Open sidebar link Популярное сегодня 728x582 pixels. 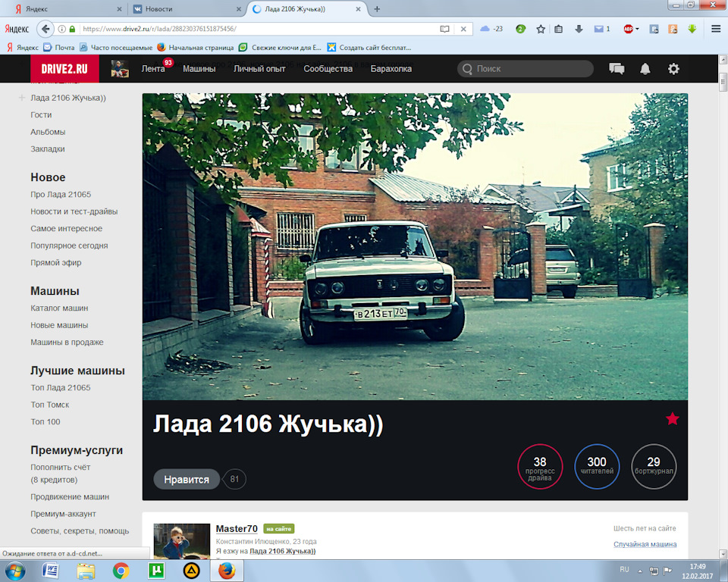69,246
